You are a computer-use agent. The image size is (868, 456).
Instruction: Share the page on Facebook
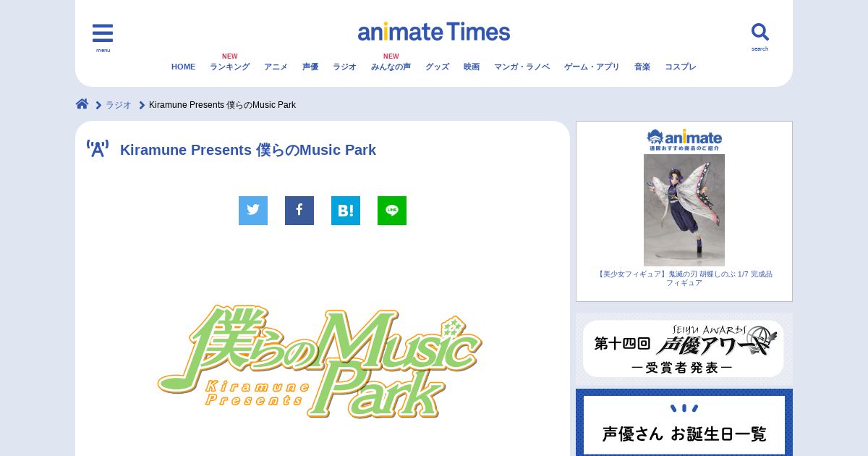click(299, 211)
